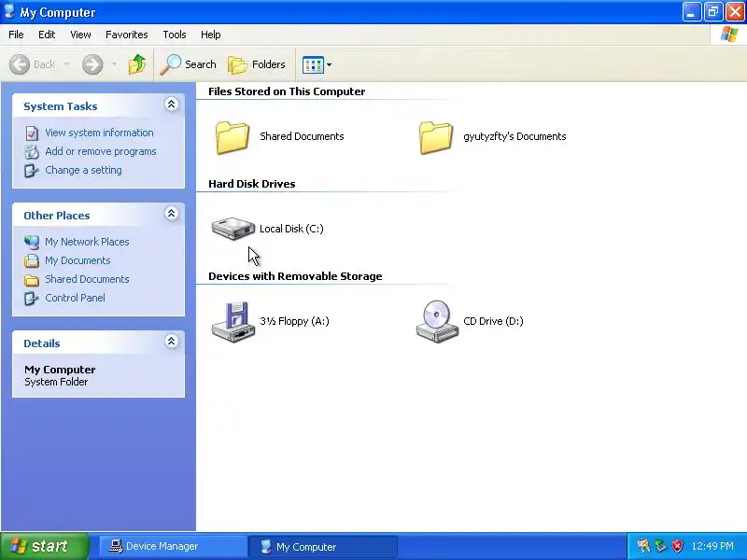Click the Hard Disk Drives group header
Image resolution: width=747 pixels, height=560 pixels.
tap(252, 184)
